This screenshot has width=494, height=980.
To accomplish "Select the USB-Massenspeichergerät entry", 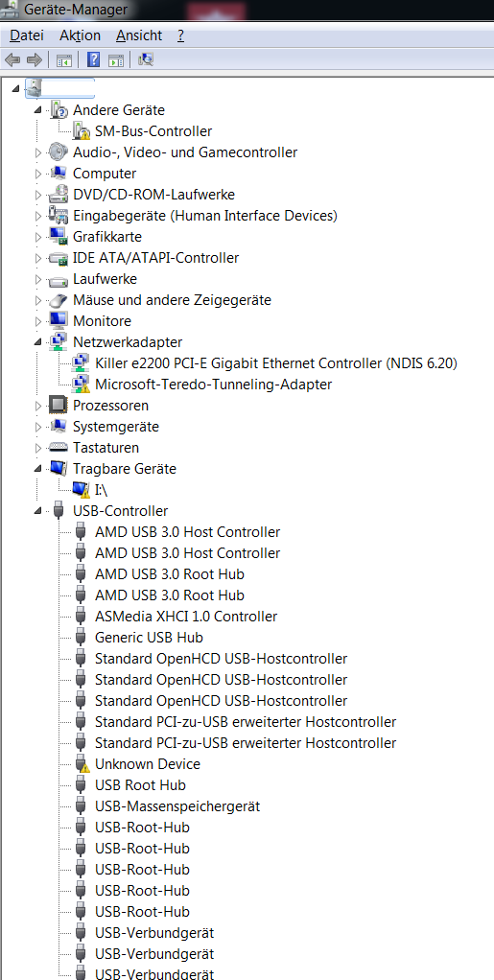I will coord(176,806).
